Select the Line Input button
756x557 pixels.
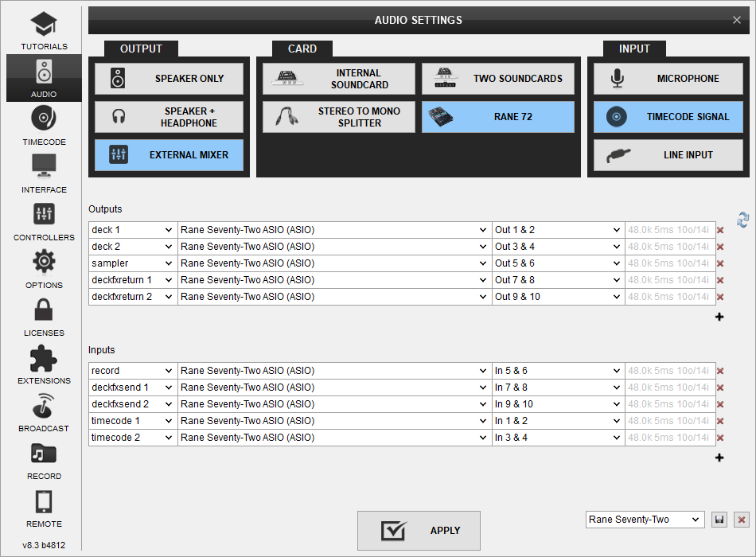click(x=668, y=155)
